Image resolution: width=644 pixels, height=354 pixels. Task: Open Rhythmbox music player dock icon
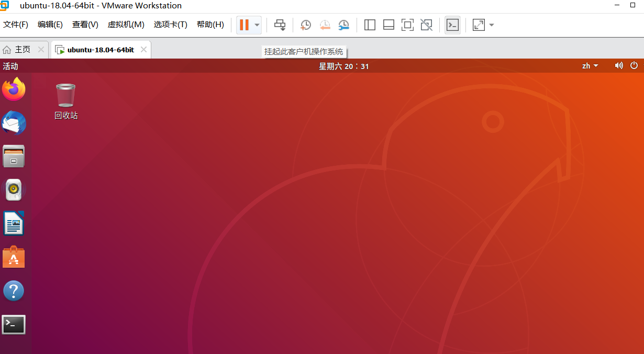tap(14, 190)
